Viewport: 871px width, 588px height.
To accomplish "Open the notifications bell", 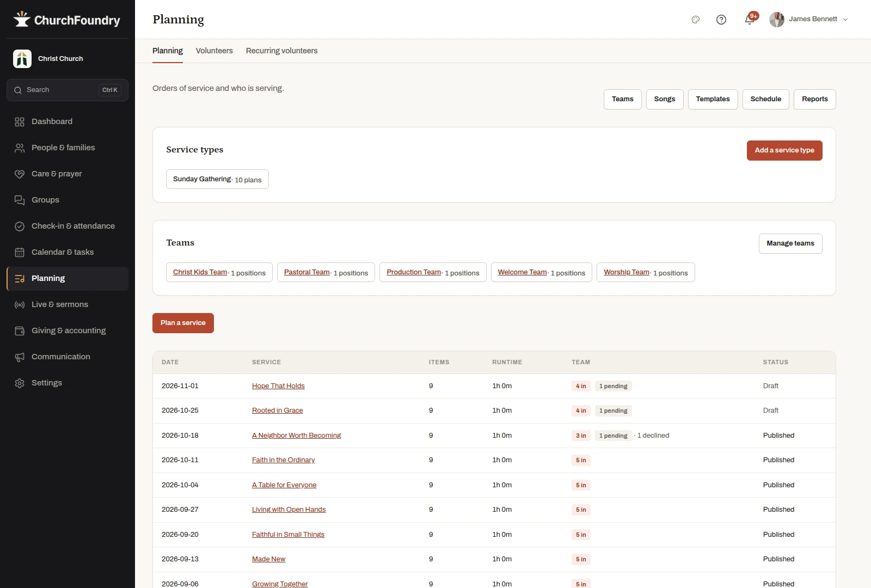I will coord(750,20).
